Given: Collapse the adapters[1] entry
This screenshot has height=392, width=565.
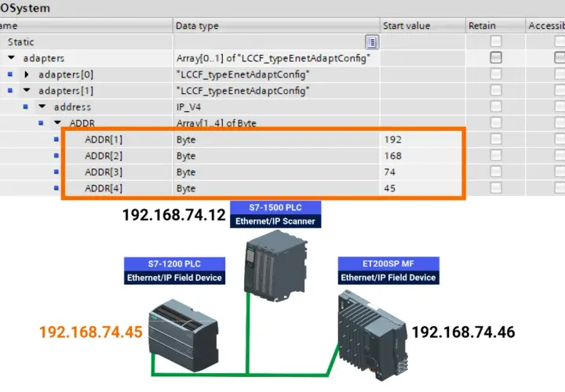Looking at the screenshot, I should tap(27, 90).
